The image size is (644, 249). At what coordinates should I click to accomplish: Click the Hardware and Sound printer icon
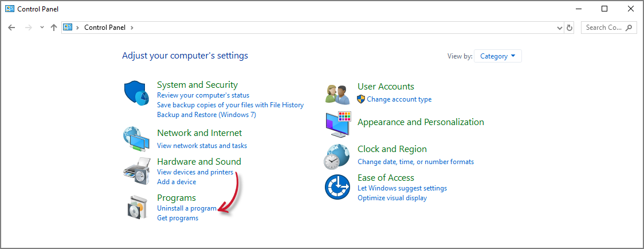(x=136, y=171)
